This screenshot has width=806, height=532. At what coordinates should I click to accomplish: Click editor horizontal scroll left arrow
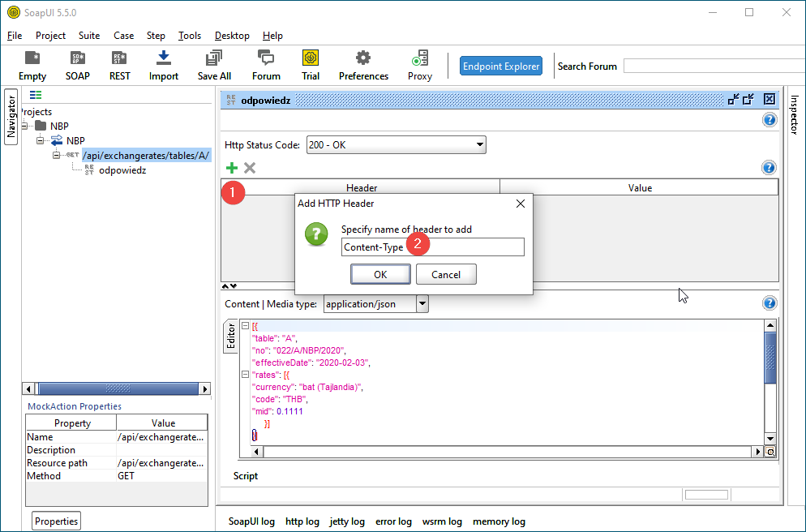click(257, 452)
